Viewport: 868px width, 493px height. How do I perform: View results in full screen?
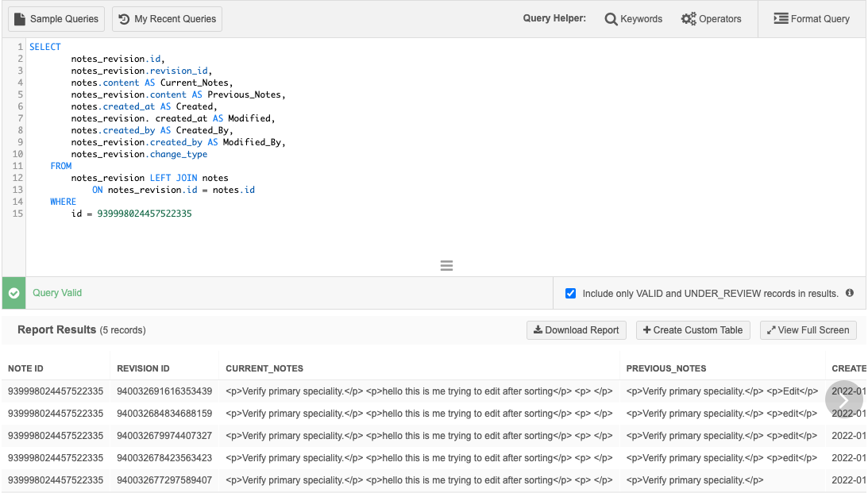click(808, 330)
